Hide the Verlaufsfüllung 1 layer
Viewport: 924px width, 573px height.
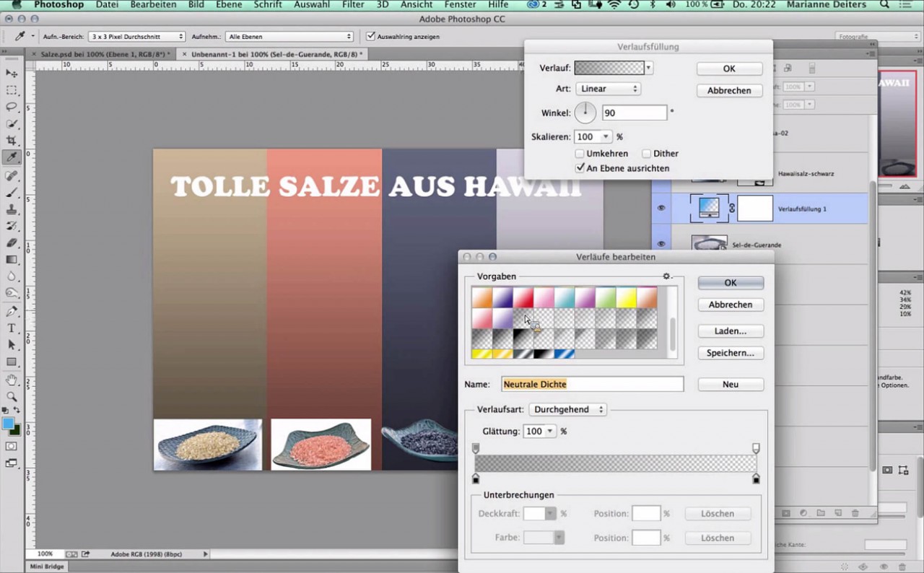pos(661,208)
